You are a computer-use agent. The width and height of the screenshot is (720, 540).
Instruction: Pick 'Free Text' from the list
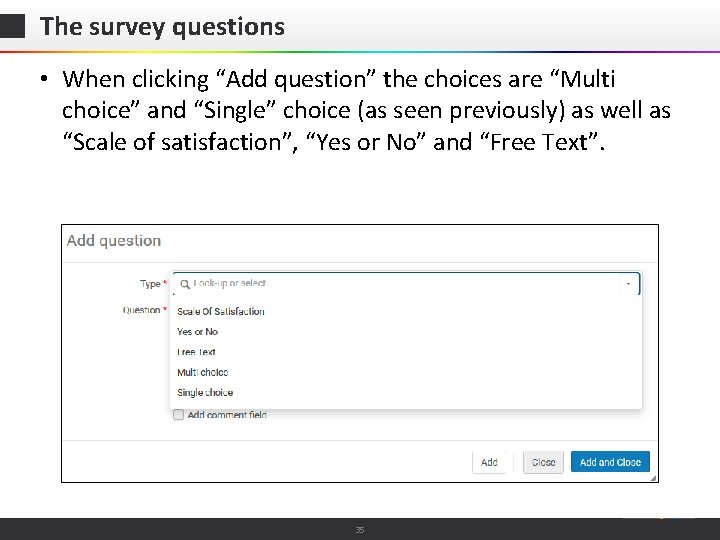click(x=197, y=352)
